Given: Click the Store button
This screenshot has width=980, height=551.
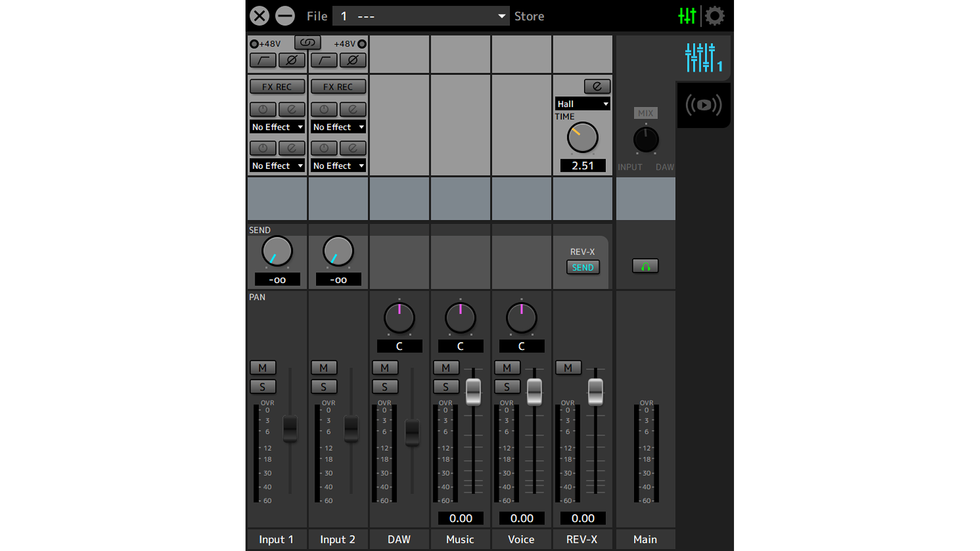Looking at the screenshot, I should [x=529, y=16].
